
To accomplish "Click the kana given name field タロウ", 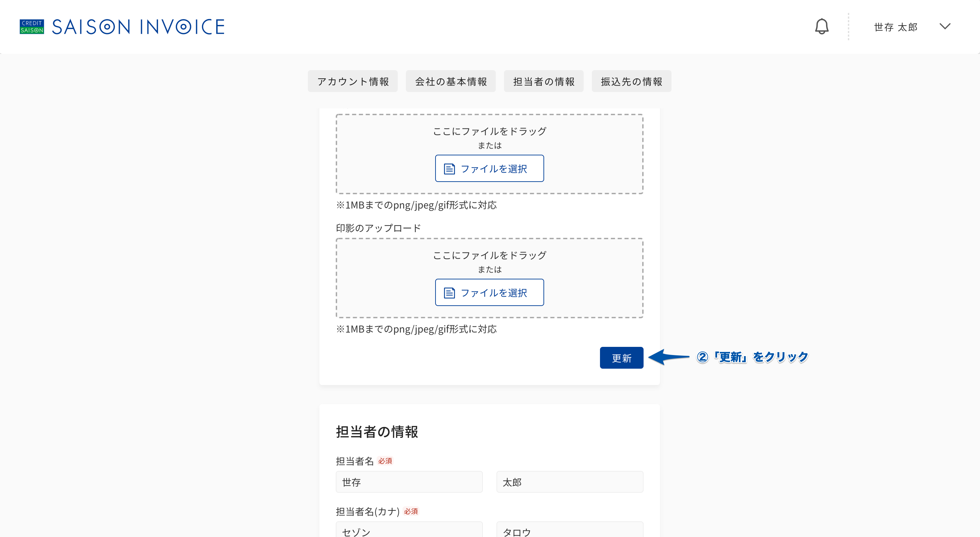I will click(570, 530).
